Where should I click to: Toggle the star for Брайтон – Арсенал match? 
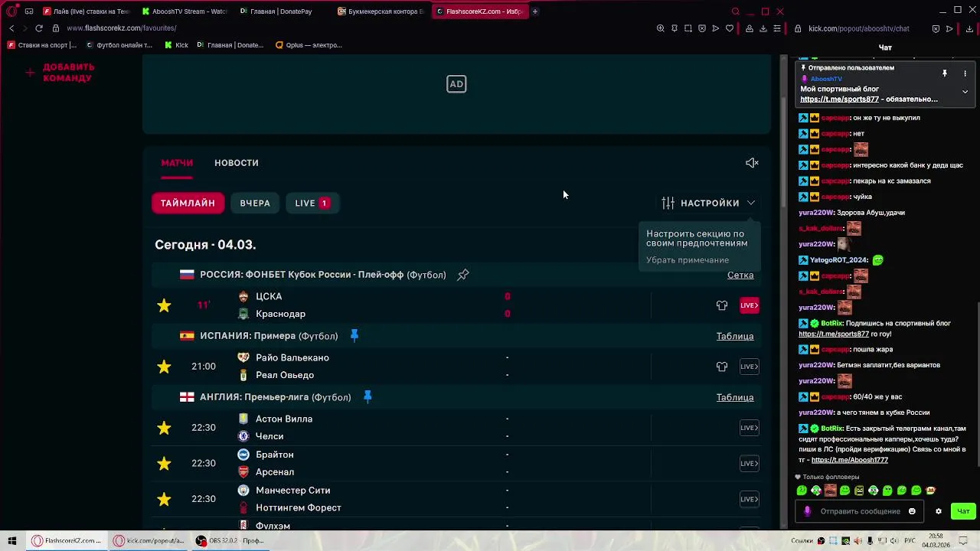(164, 463)
